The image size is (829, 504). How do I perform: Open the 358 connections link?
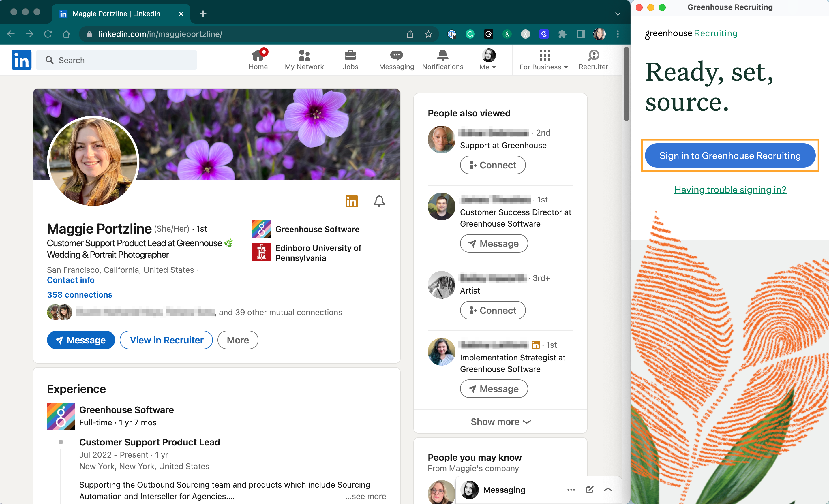pyautogui.click(x=80, y=295)
